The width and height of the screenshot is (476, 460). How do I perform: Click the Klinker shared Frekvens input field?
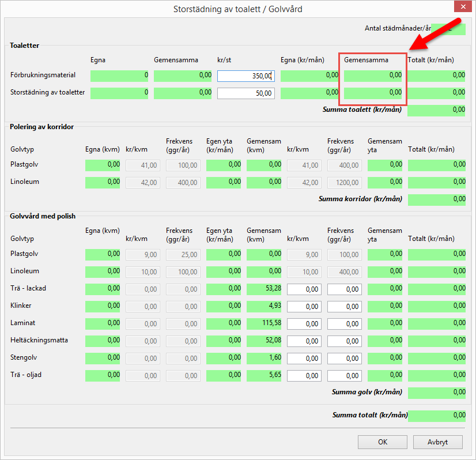(344, 306)
